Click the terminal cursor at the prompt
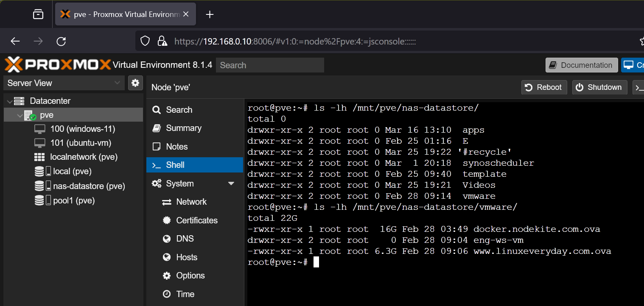This screenshot has width=644, height=306. [x=316, y=262]
